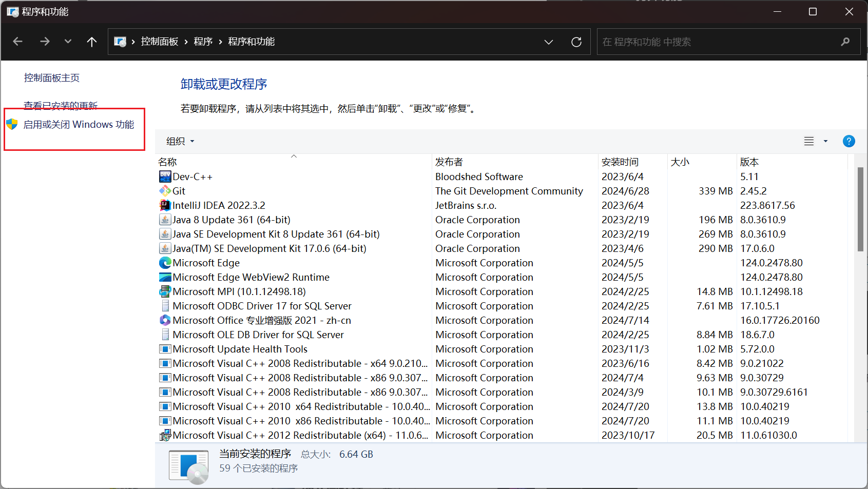The height and width of the screenshot is (489, 868).
Task: Open recent locations chevron
Action: [x=68, y=42]
